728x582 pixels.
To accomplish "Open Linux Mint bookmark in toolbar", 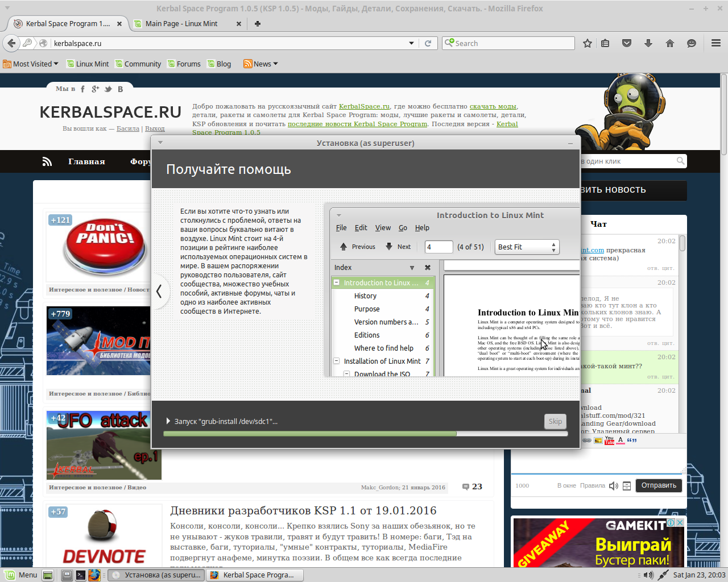I will [x=88, y=64].
